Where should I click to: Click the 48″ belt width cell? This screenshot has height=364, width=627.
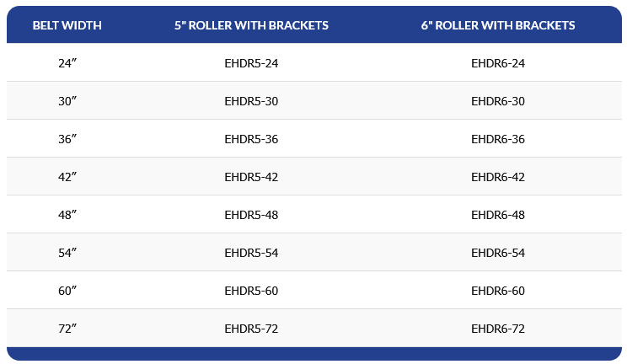(67, 215)
